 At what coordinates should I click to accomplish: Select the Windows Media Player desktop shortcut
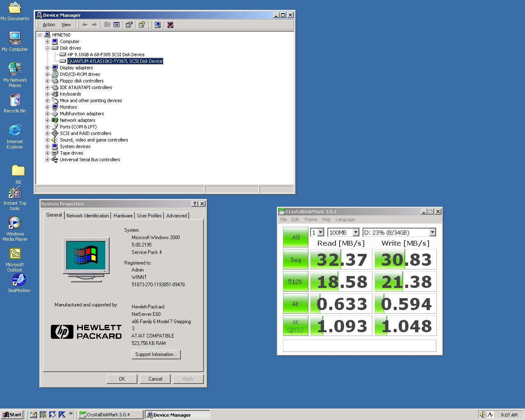click(15, 229)
